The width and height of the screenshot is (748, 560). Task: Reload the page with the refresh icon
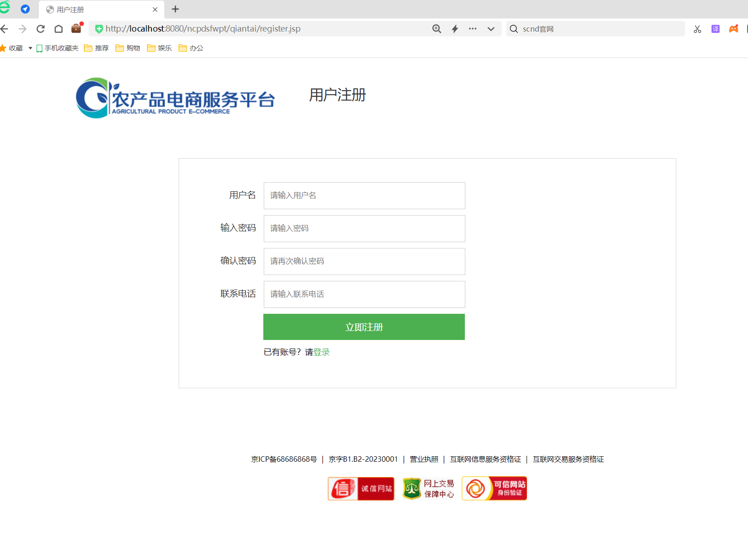[x=41, y=29]
